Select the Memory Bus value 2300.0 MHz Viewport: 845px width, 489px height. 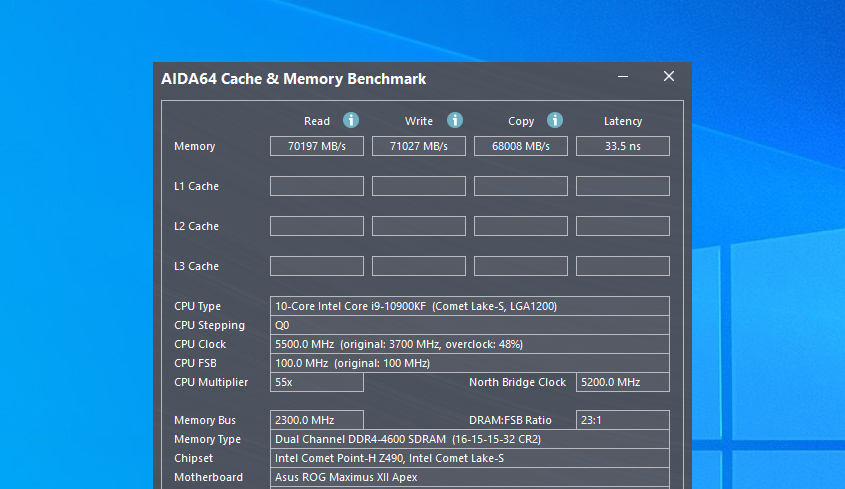(317, 420)
